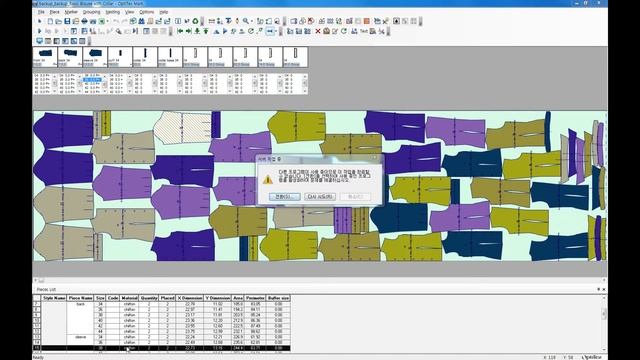Click the blue right-pointing play icon
640x360 pixels.
225,31
